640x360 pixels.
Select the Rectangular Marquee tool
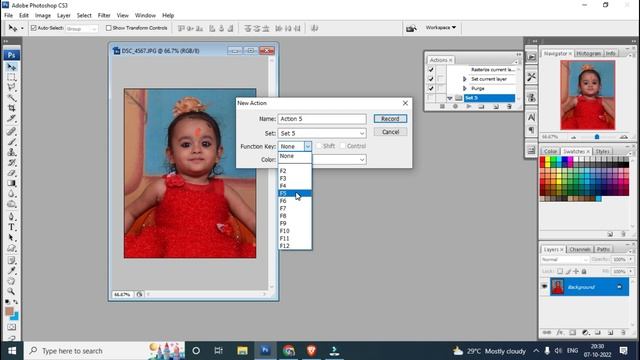pos(11,77)
